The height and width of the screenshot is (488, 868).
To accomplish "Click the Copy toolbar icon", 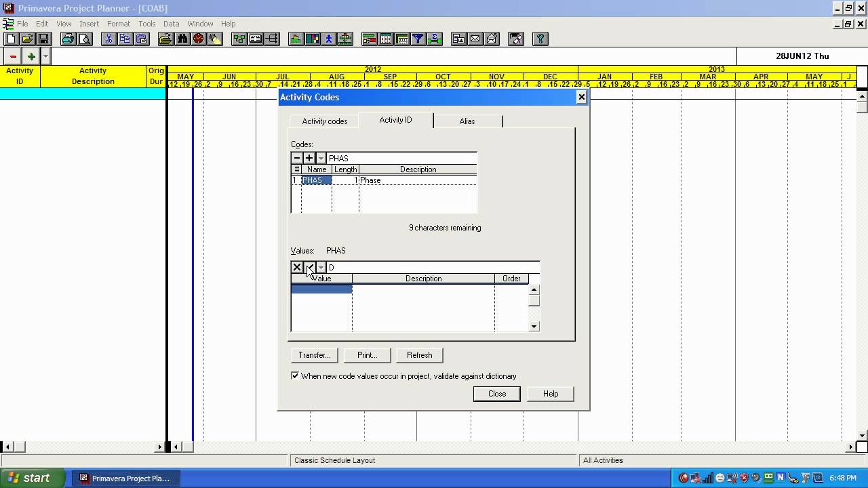I will tap(125, 39).
